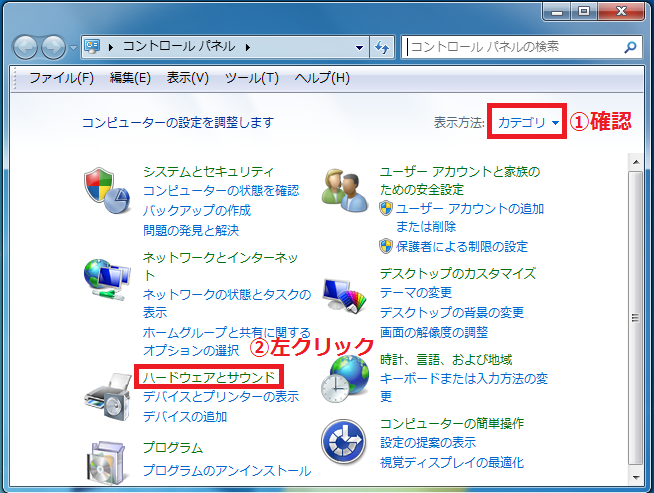Image resolution: width=654 pixels, height=493 pixels.
Task: Open the ツール(T) menu
Action: coord(251,78)
